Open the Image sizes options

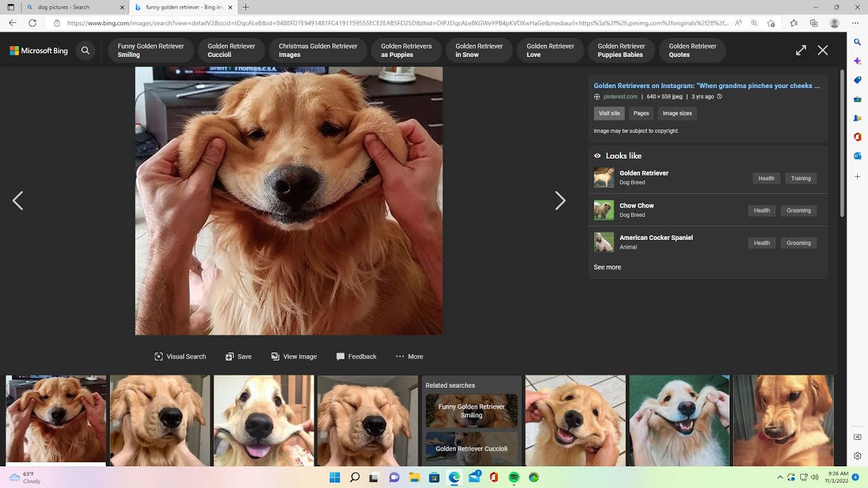point(677,113)
